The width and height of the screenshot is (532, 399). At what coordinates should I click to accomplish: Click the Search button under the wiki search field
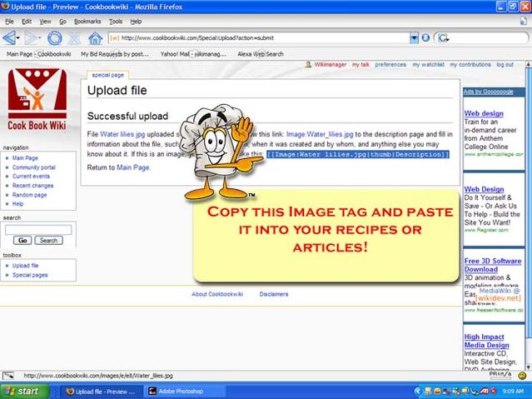click(x=48, y=241)
